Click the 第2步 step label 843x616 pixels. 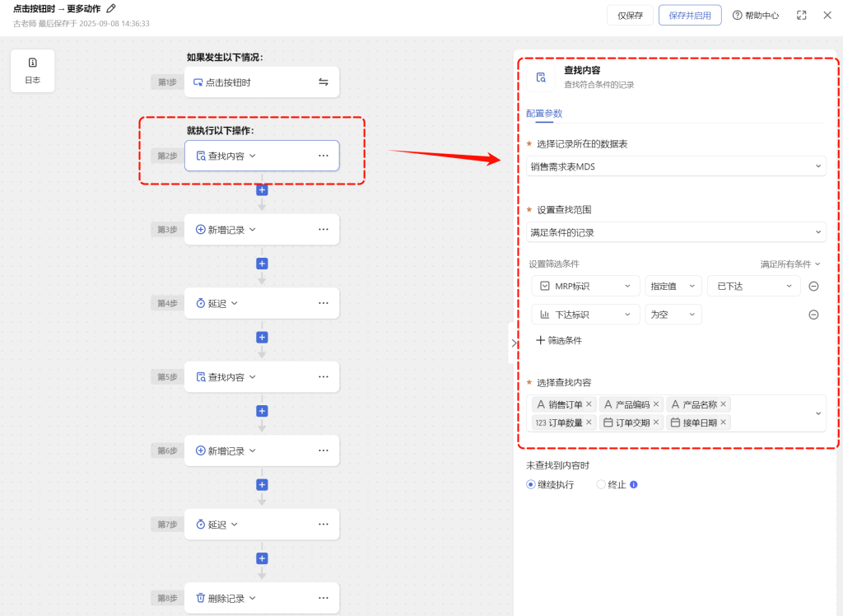(167, 156)
